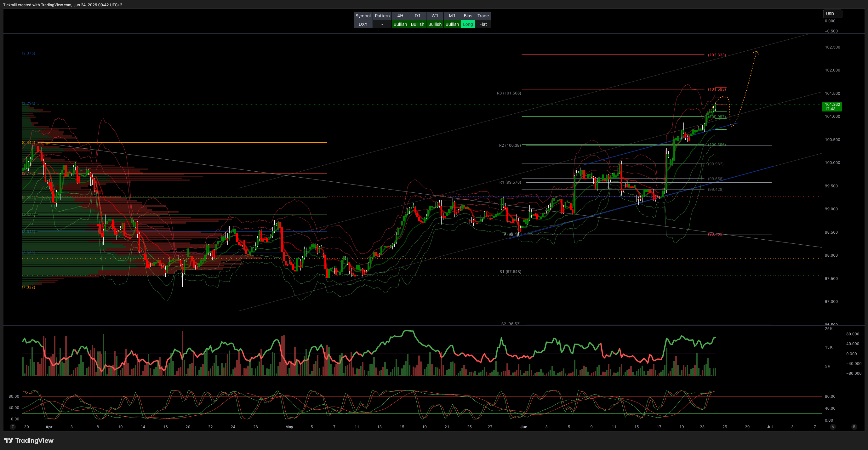Click the red (101.593) level label

pyautogui.click(x=717, y=89)
